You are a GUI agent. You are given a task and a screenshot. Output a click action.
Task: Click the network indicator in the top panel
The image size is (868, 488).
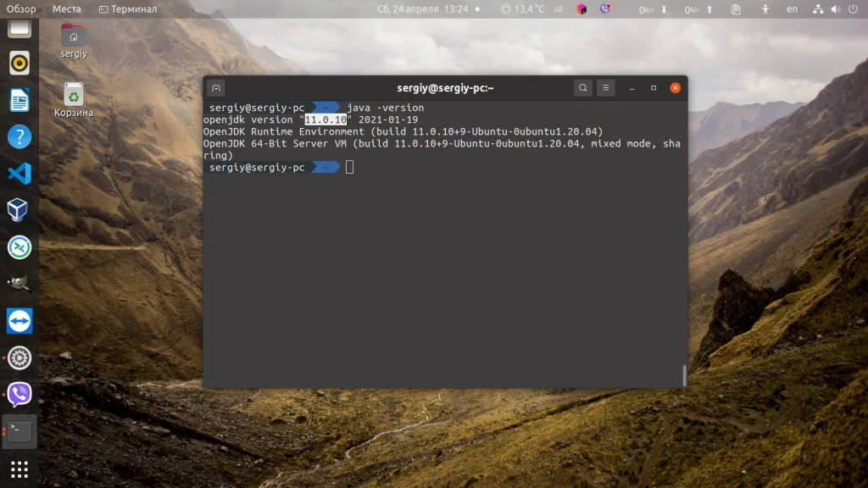[x=816, y=8]
